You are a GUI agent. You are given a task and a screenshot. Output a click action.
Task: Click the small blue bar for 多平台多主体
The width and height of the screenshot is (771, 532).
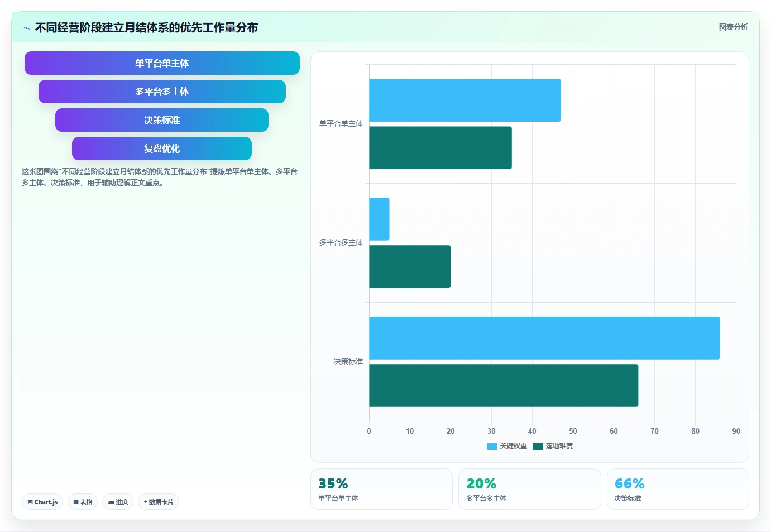point(379,219)
